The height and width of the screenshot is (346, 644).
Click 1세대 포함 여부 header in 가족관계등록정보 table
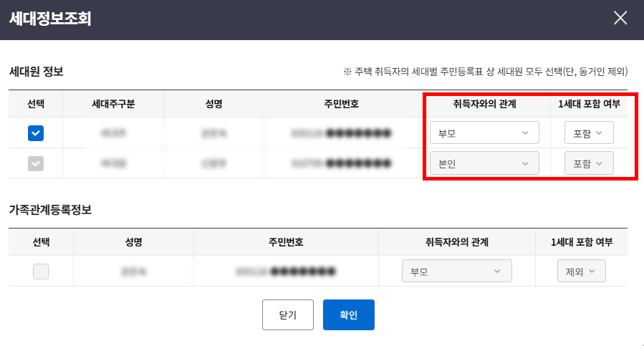pos(581,242)
